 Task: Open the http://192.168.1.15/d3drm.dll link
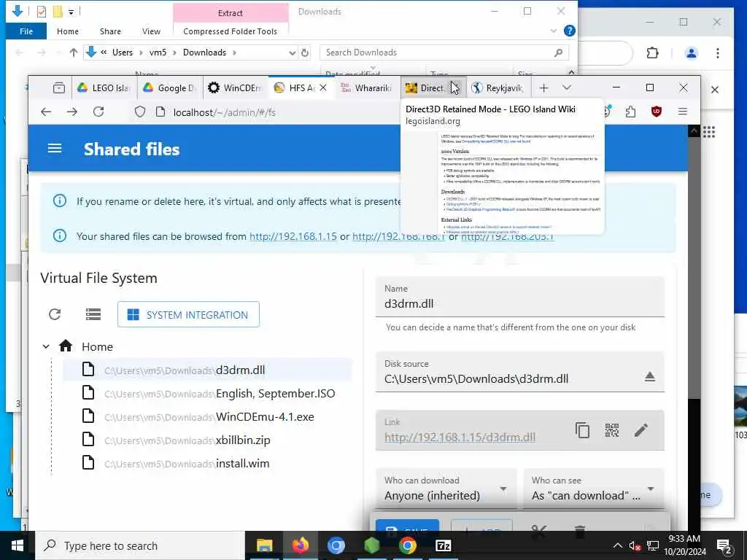(x=460, y=437)
